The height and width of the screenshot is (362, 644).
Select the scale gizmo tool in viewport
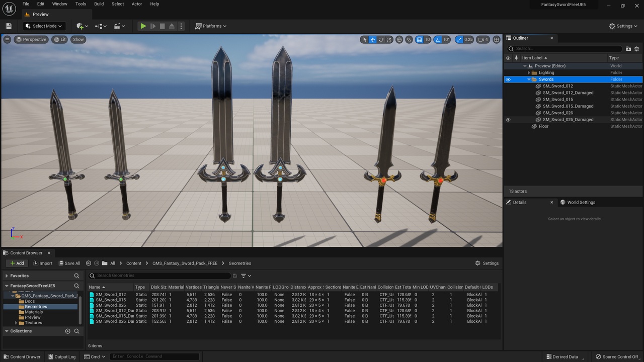pyautogui.click(x=389, y=40)
